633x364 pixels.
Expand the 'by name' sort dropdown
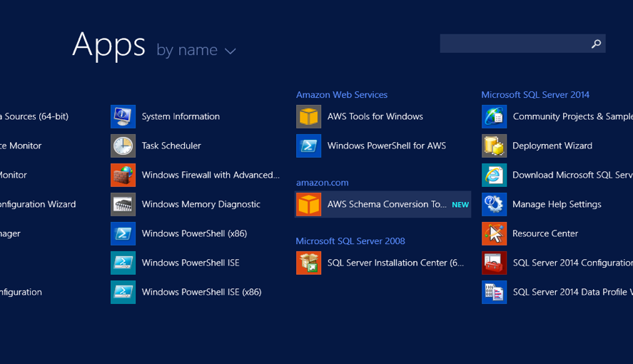click(196, 51)
